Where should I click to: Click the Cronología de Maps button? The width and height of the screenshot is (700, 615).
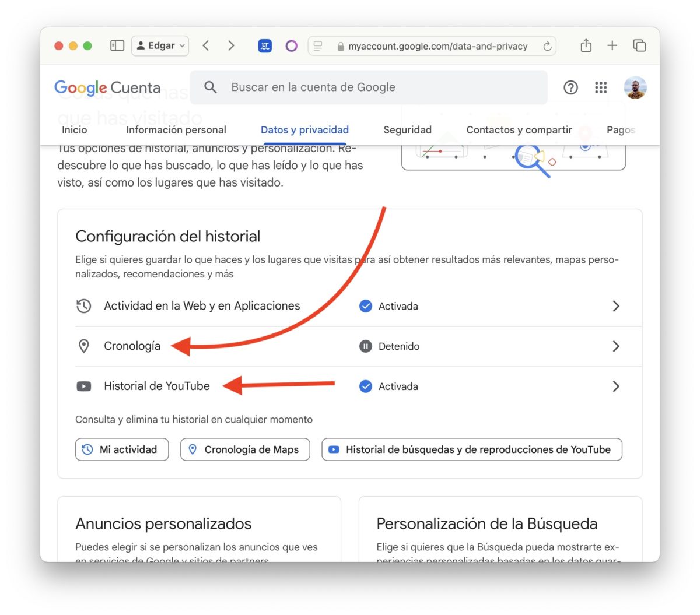coord(245,449)
